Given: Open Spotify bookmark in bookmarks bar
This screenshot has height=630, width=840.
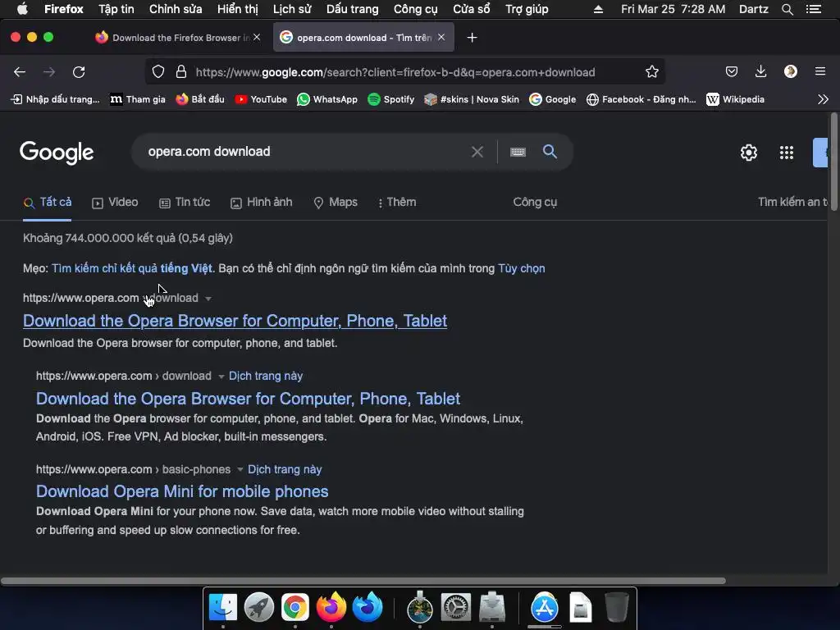Looking at the screenshot, I should [x=390, y=99].
